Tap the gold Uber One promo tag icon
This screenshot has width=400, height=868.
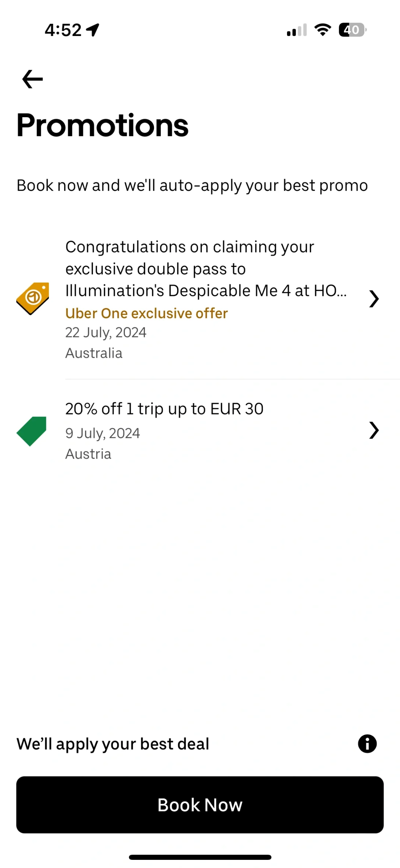pos(33,298)
